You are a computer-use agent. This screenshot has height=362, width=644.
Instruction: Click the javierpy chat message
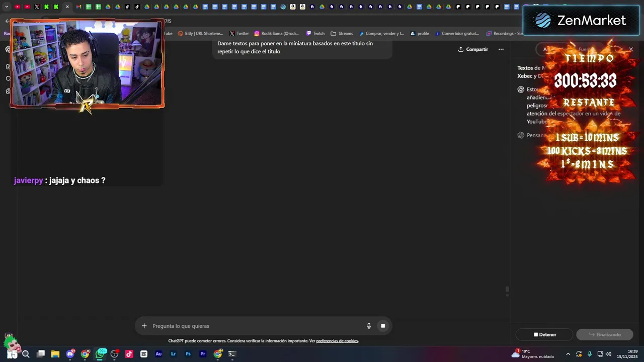click(x=59, y=180)
